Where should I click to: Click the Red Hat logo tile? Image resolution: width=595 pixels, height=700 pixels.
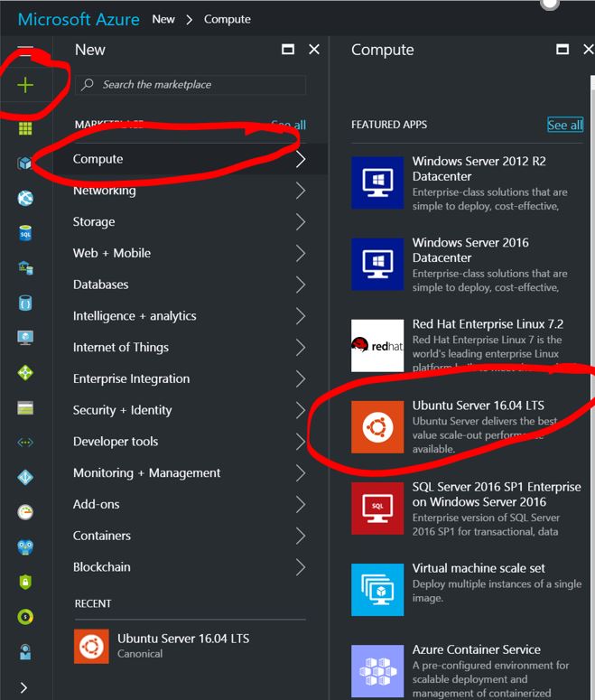point(377,346)
